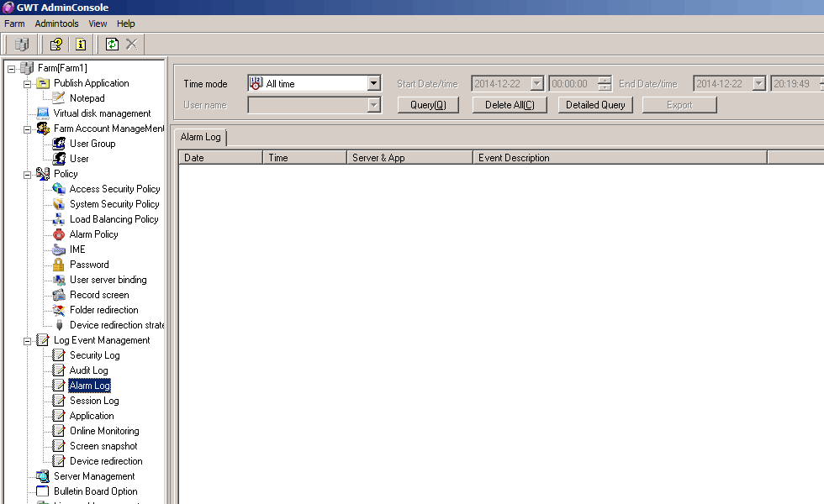824x504 pixels.
Task: Click the server farm toolbar icon
Action: coord(22,44)
